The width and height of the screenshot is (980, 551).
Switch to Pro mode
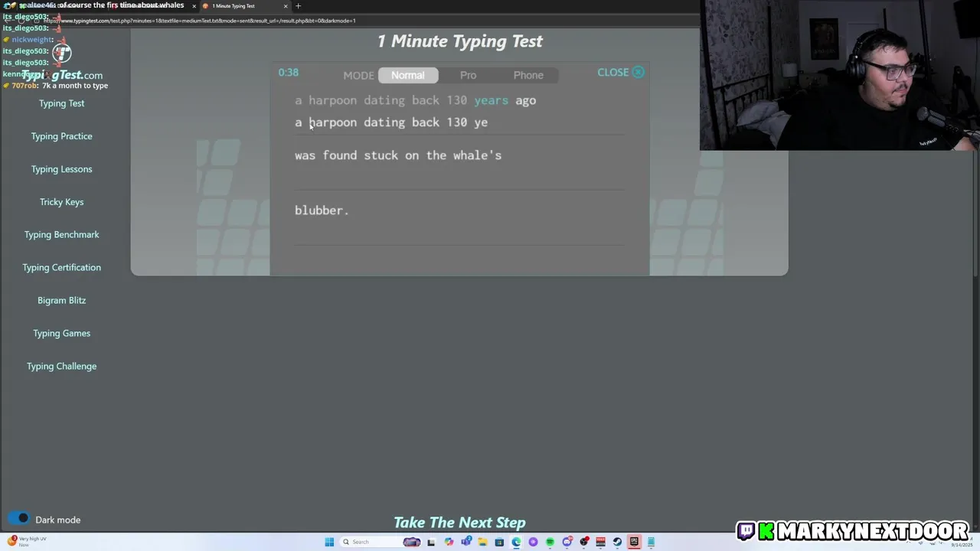pos(468,75)
